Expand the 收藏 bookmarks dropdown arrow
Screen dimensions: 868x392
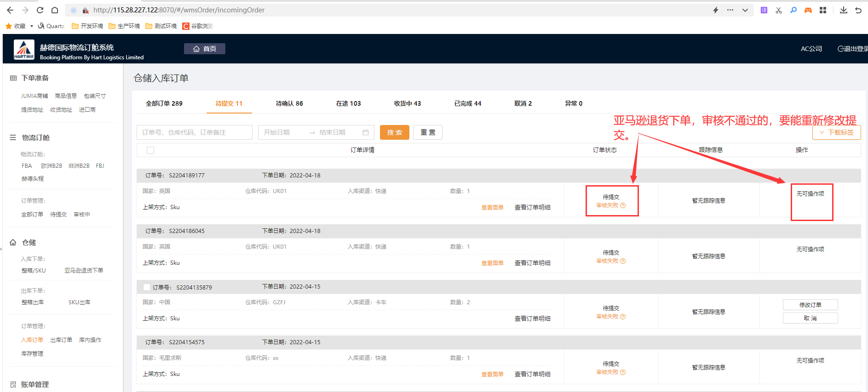coord(32,26)
